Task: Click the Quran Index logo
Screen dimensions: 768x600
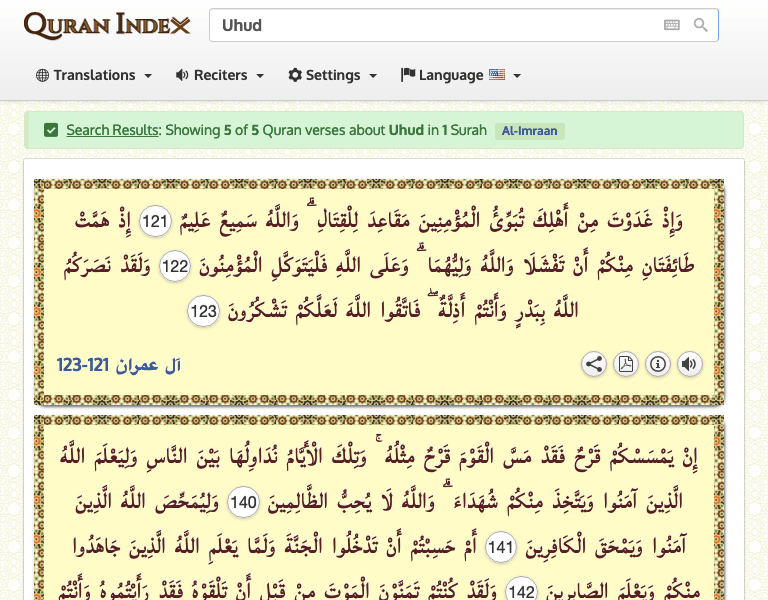Action: (107, 25)
